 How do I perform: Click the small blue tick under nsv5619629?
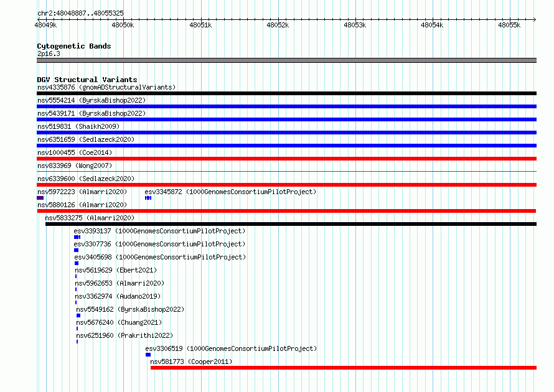pyautogui.click(x=75, y=276)
